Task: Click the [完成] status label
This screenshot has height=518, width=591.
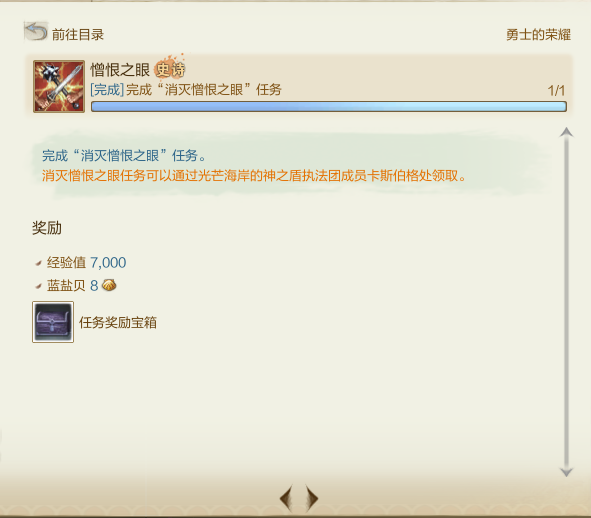Action: click(107, 90)
